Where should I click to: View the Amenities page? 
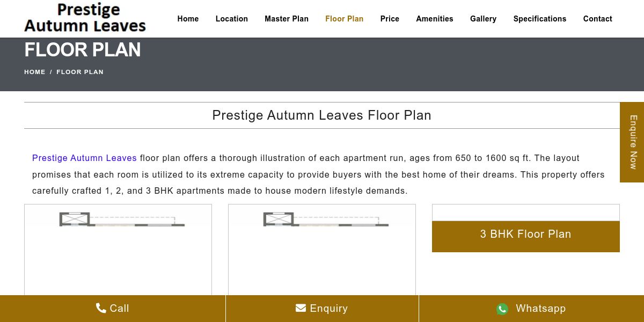tap(434, 19)
